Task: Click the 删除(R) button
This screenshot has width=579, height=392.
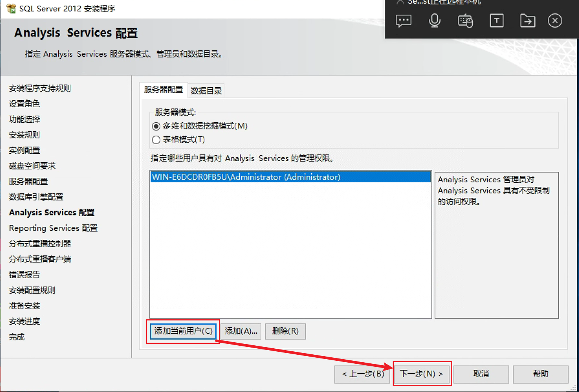Action: (x=285, y=331)
